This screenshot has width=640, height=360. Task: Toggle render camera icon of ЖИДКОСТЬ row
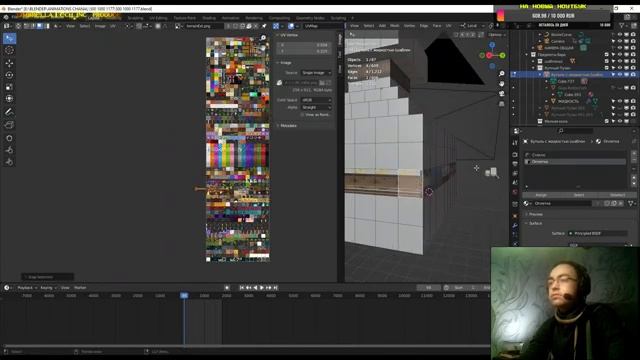pos(633,101)
